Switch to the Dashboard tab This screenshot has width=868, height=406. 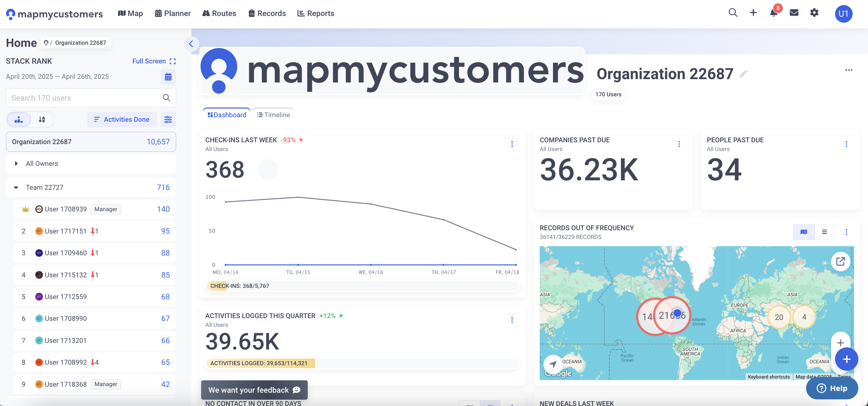(227, 115)
